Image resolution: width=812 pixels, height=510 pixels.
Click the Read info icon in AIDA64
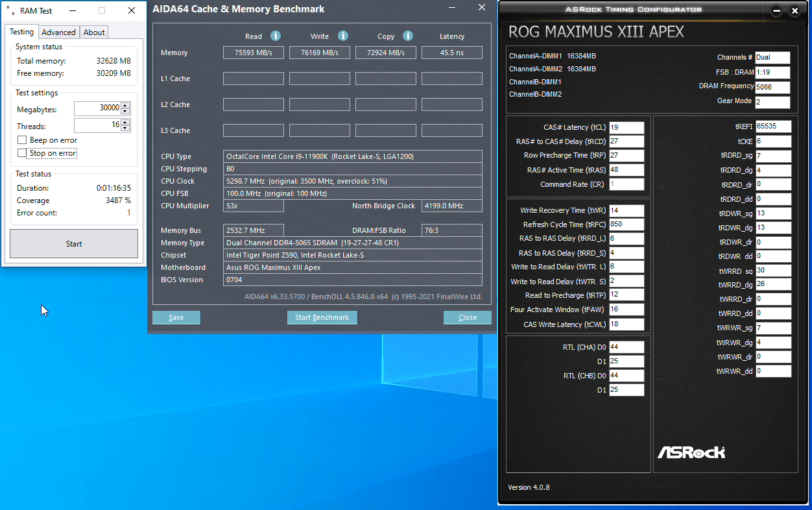[x=276, y=36]
